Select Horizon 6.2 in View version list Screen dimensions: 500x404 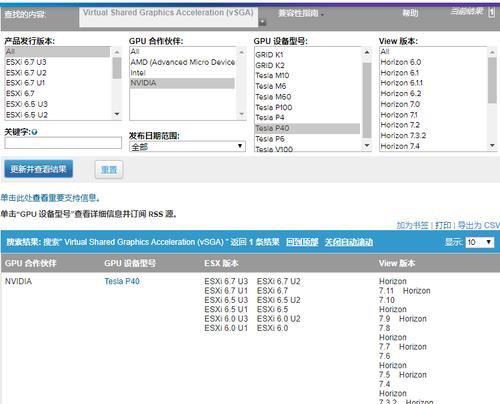tap(433, 93)
